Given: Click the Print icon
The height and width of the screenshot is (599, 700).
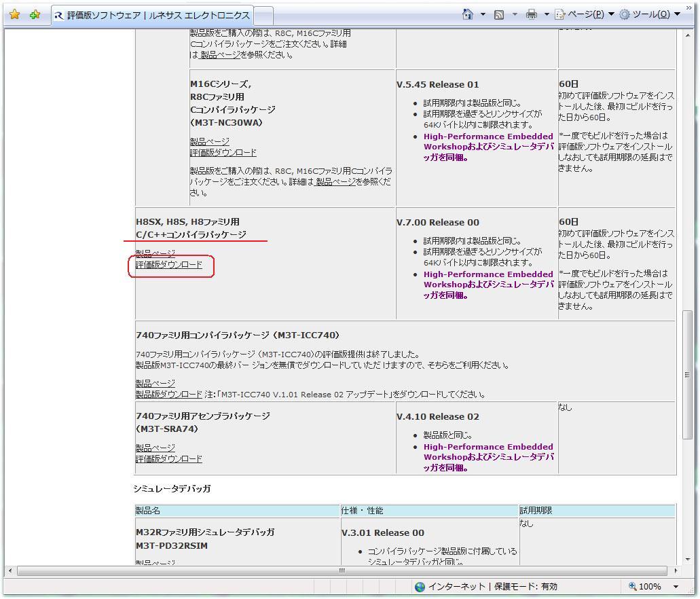Looking at the screenshot, I should tap(532, 14).
